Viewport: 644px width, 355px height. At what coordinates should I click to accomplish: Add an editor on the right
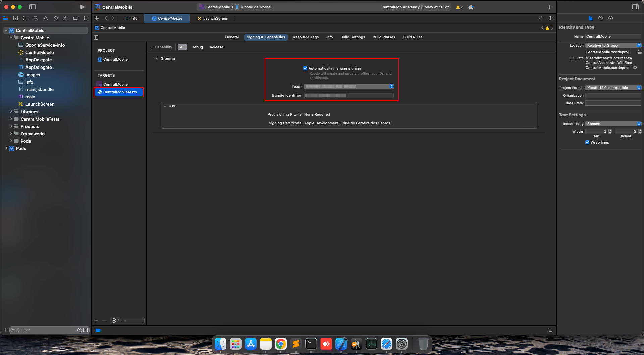pyautogui.click(x=551, y=18)
